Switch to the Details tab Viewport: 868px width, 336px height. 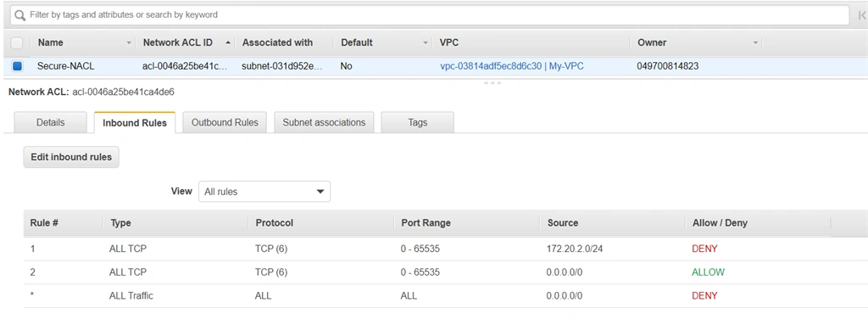point(50,122)
